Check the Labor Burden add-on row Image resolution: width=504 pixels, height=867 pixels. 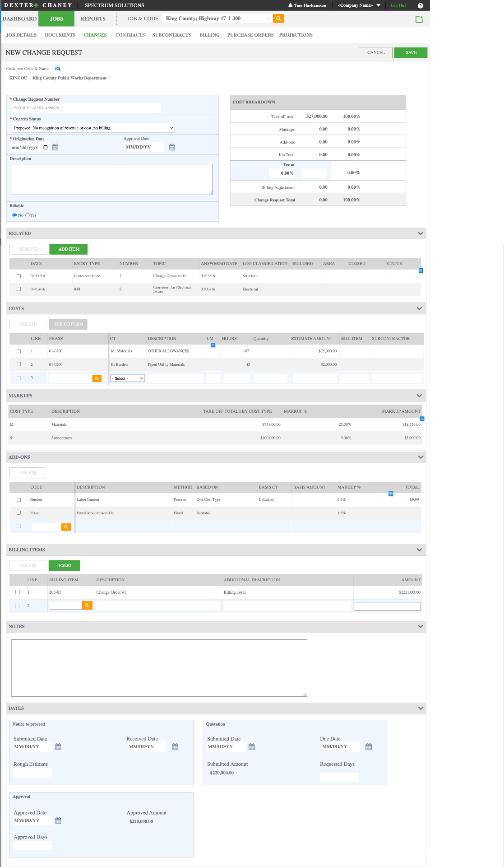[18, 499]
